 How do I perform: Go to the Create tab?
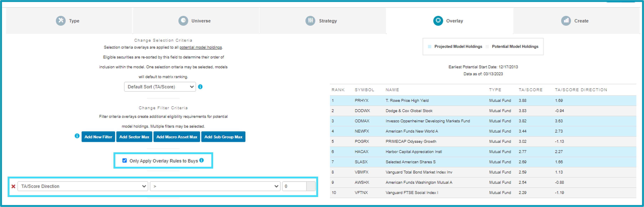576,21
